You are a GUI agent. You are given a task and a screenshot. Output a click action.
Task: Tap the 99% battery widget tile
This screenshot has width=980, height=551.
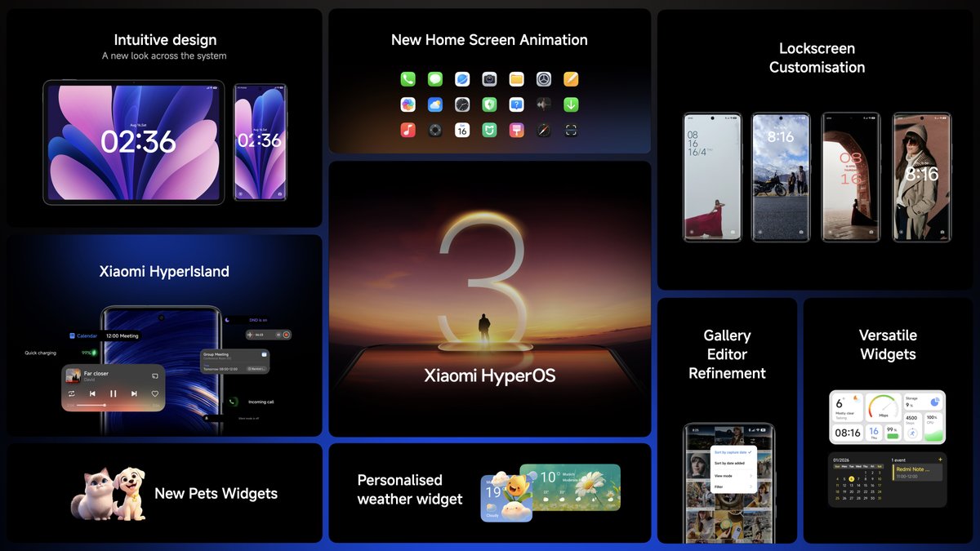893,433
